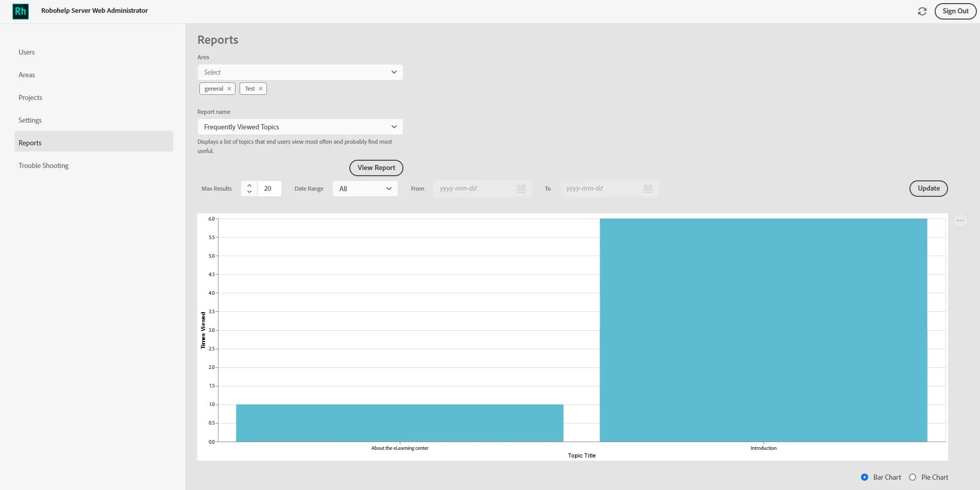This screenshot has width=980, height=490.
Task: Remove the general area tag
Action: pyautogui.click(x=229, y=89)
